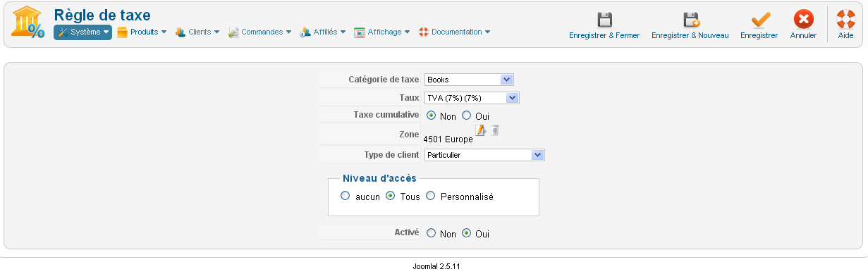Click the delete zone trash icon
The height and width of the screenshot is (274, 868).
[x=495, y=130]
